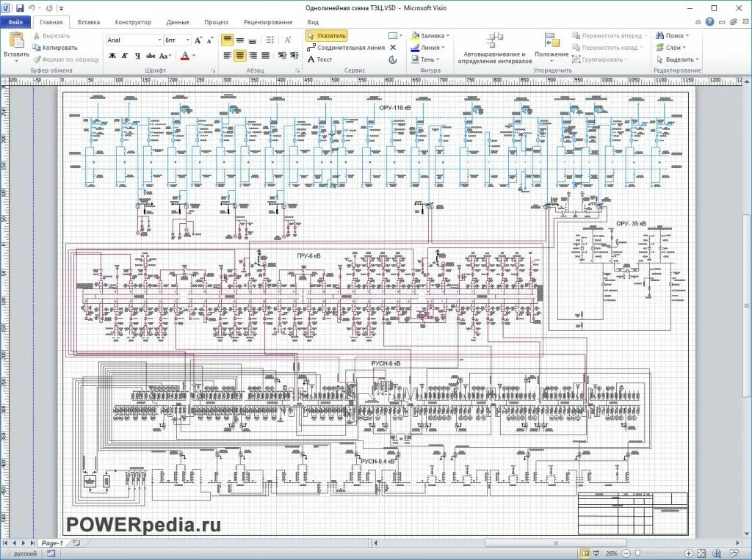Select the Указатель pointer tool
Viewport: 752px width, 560px height.
click(x=327, y=35)
